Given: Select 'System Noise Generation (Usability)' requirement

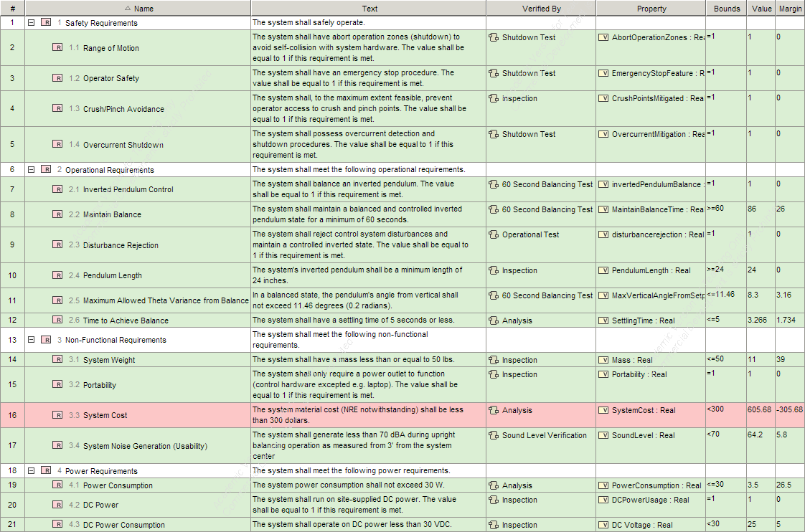Looking at the screenshot, I should 146,446.
